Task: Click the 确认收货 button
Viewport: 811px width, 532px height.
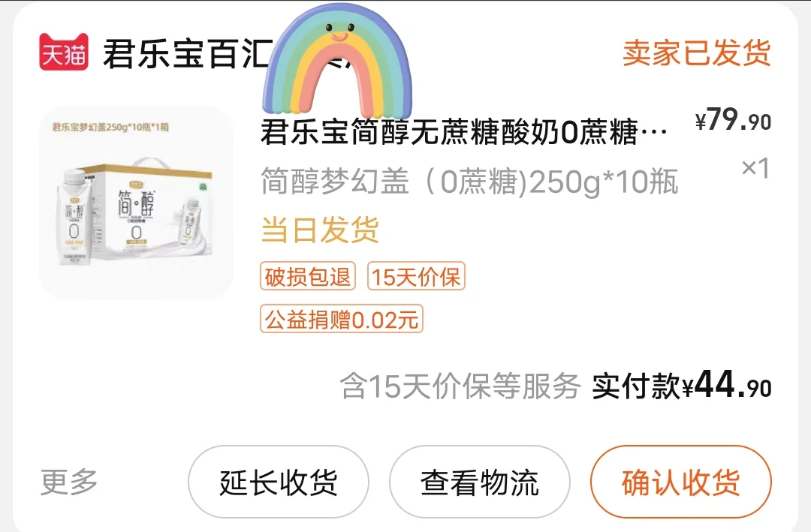Action: pos(680,482)
